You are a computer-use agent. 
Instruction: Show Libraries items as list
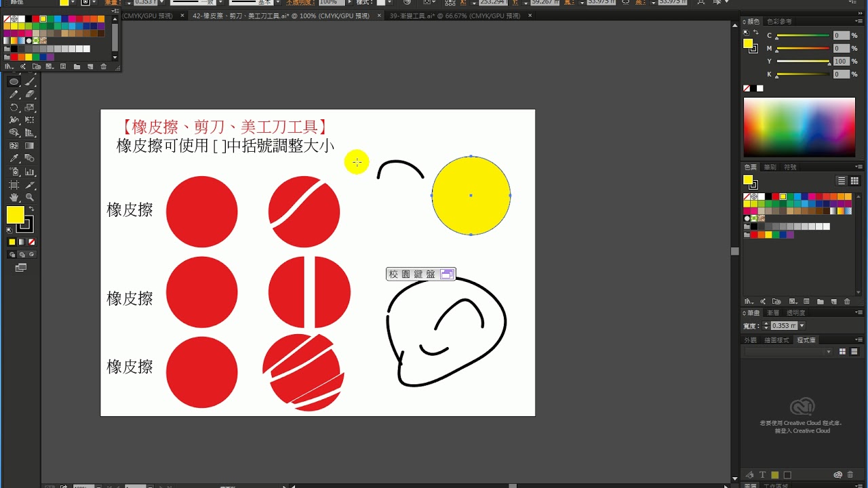click(854, 352)
